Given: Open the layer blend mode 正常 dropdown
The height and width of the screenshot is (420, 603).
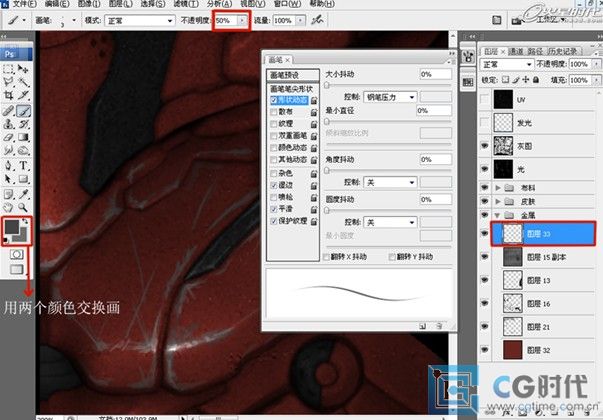Looking at the screenshot, I should (506, 64).
